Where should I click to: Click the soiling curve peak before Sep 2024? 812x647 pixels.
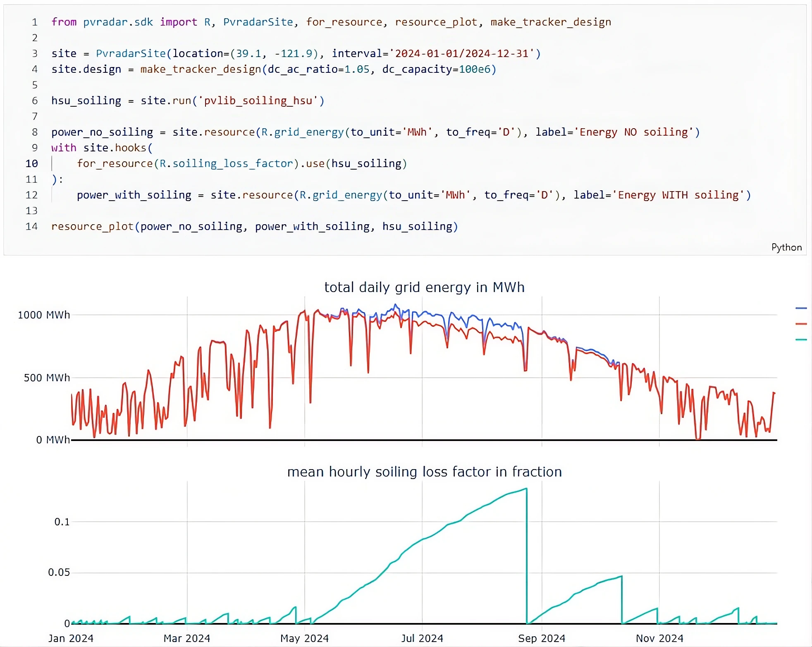click(x=526, y=489)
